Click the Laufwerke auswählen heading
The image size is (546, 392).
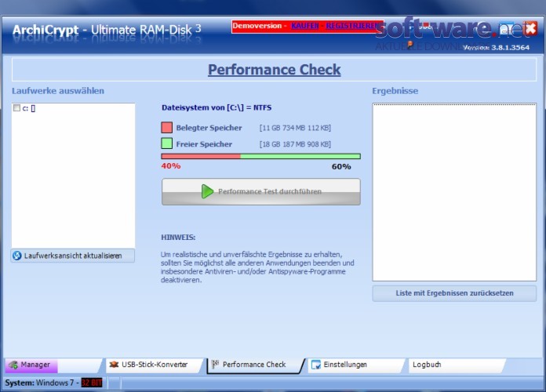coord(58,91)
